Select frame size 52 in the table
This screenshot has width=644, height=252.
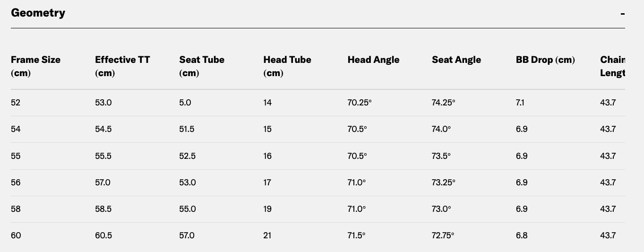point(16,103)
